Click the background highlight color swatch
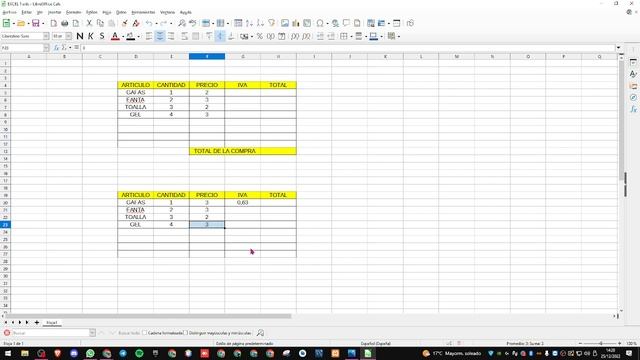The width and height of the screenshot is (640, 360). point(131,36)
